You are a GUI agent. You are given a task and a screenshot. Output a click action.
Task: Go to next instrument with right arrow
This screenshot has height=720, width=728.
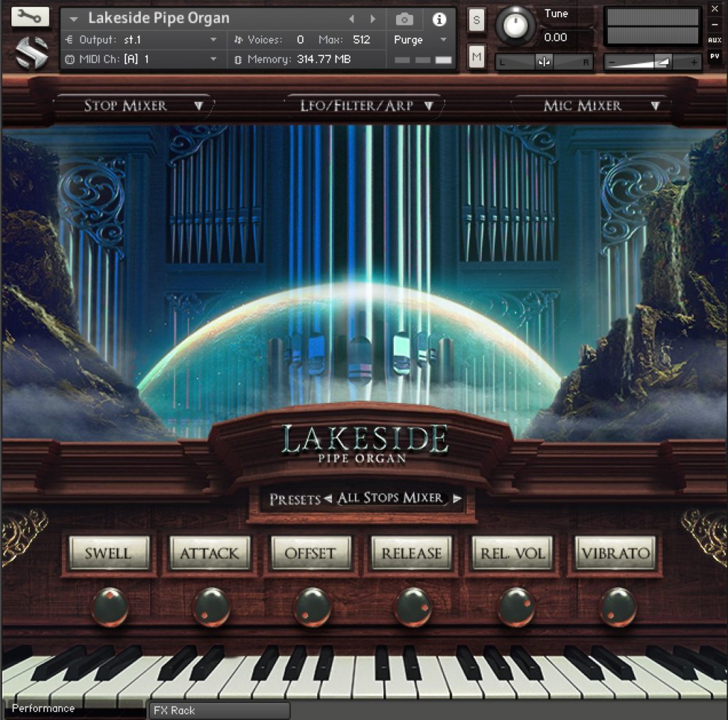click(373, 19)
